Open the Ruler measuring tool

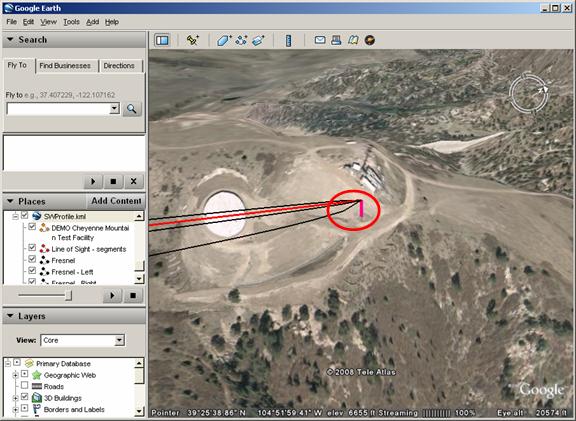(x=289, y=40)
